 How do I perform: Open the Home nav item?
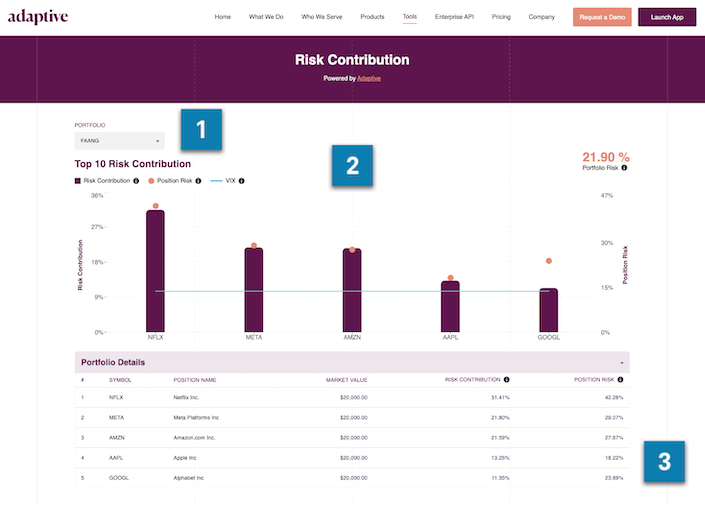click(223, 17)
